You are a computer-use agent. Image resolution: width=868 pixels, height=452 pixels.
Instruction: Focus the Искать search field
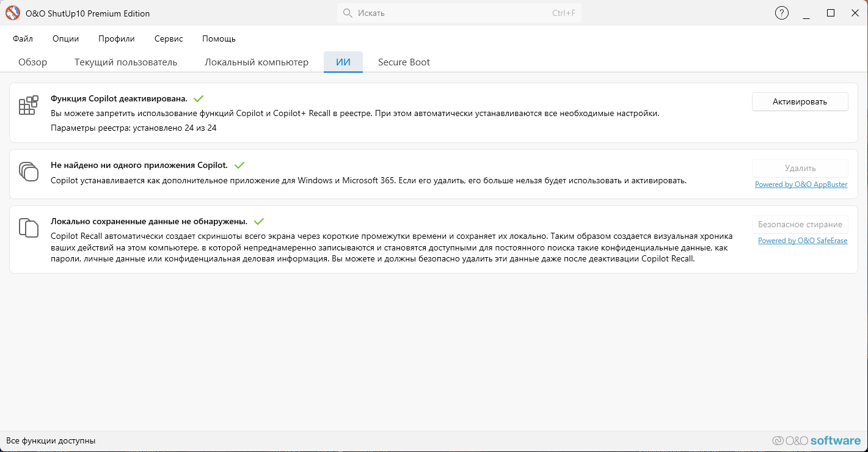tap(459, 13)
